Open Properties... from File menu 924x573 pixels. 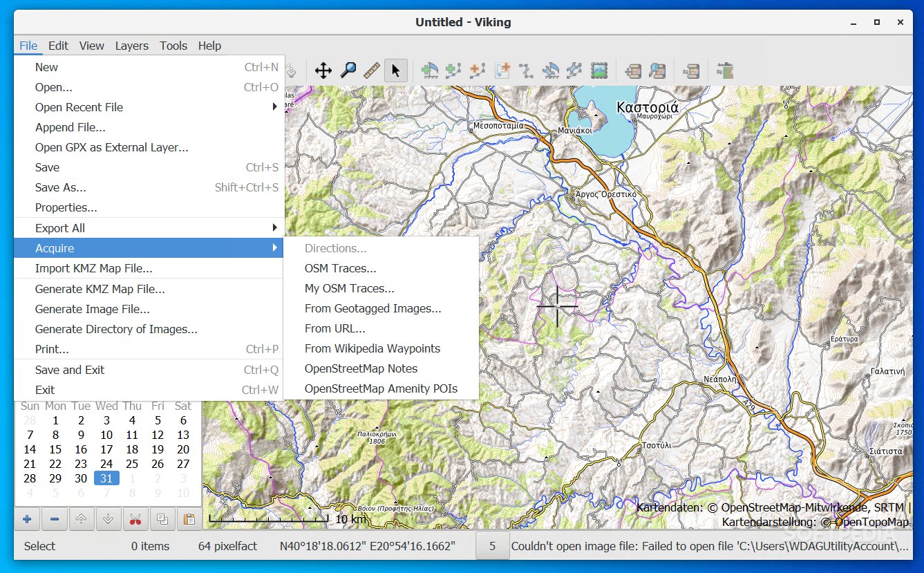149,207
